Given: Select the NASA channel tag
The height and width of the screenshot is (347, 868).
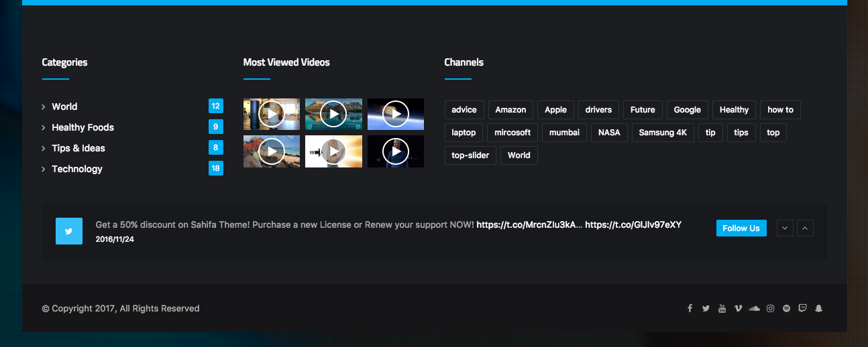Looking at the screenshot, I should (x=609, y=133).
